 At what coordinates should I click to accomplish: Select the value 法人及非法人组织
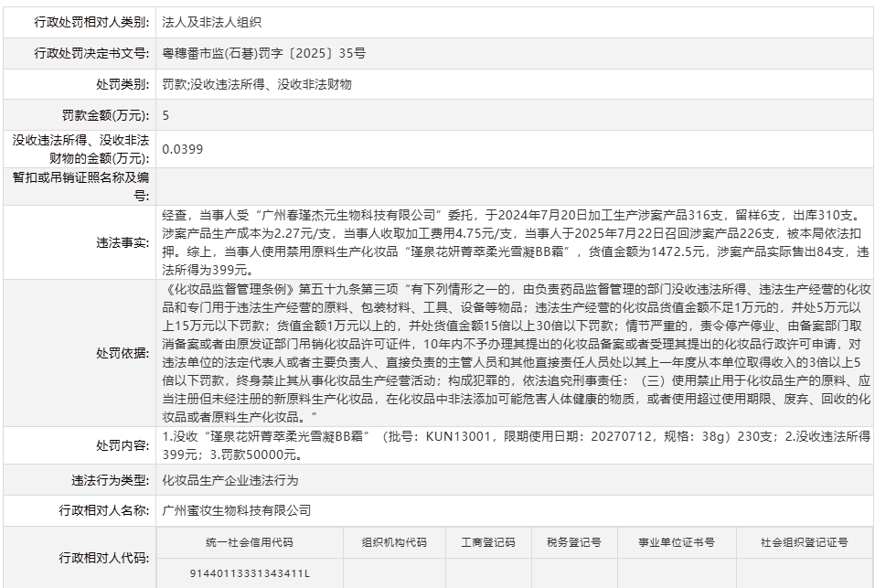pos(211,22)
